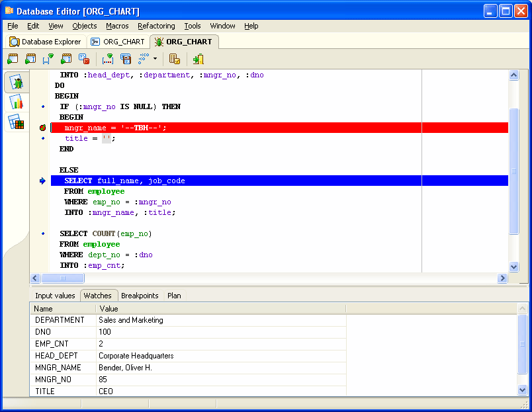
Task: Open the data grid view in left sidebar
Action: click(x=17, y=122)
